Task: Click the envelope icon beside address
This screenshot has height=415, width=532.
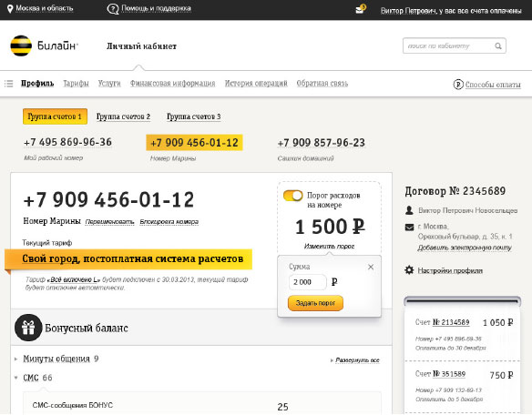Action: [x=409, y=228]
